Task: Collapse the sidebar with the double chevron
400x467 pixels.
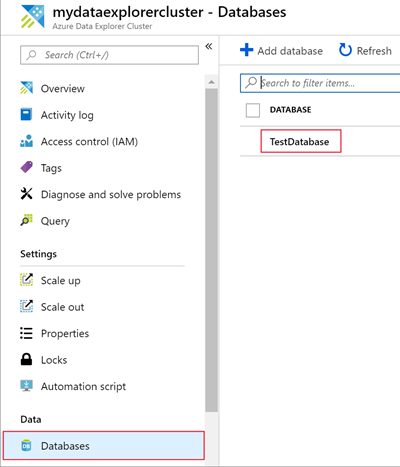Action: pos(209,46)
